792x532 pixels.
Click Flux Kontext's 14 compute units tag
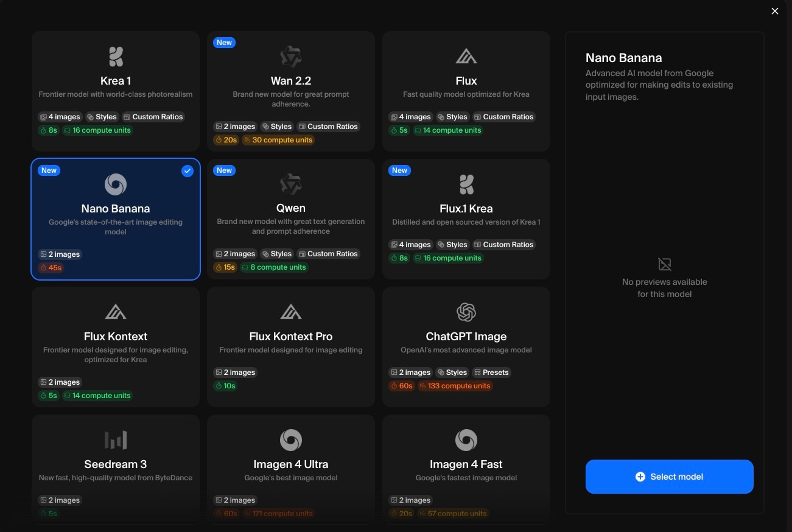[97, 396]
